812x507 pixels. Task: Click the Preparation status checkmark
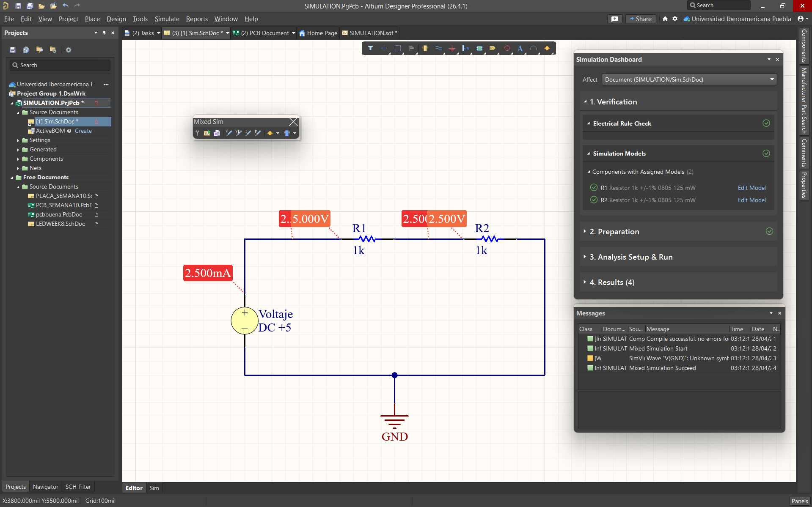(769, 231)
